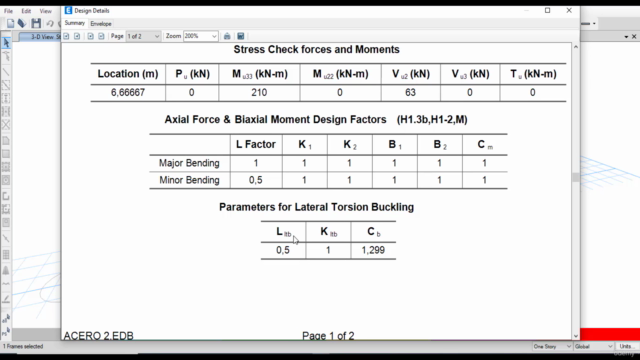Click the print icon in report toolbar

coord(227,36)
